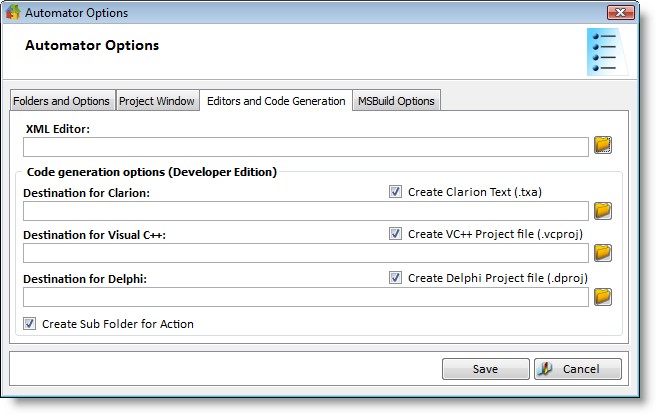The image size is (656, 414).
Task: Browse for the XML Editor executable
Action: point(603,146)
